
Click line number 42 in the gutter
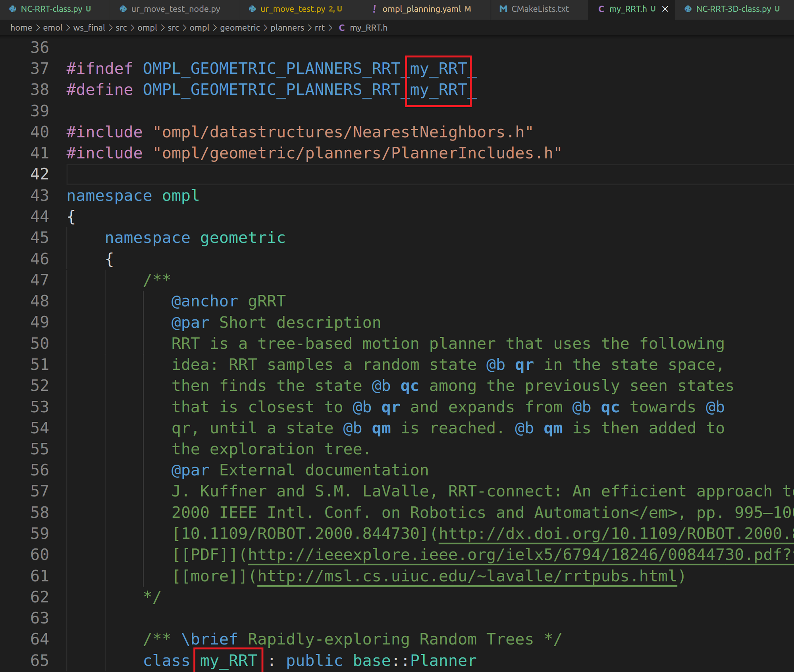tap(39, 174)
